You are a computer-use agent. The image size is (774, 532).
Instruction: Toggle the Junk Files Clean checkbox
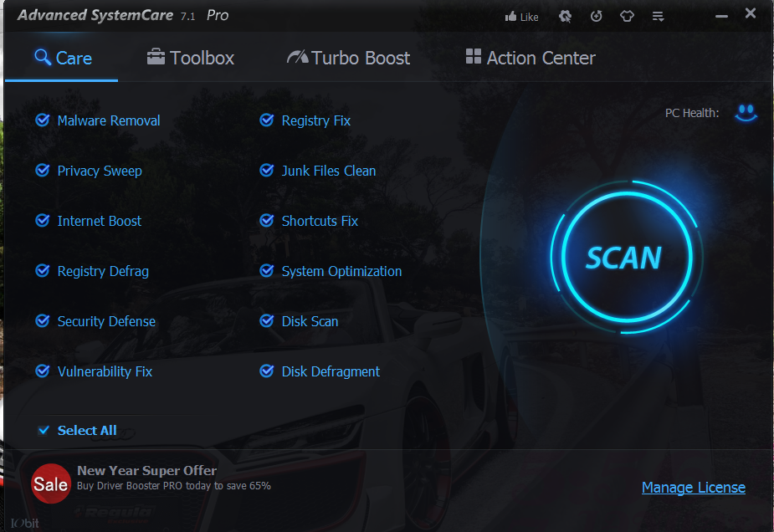pyautogui.click(x=267, y=171)
